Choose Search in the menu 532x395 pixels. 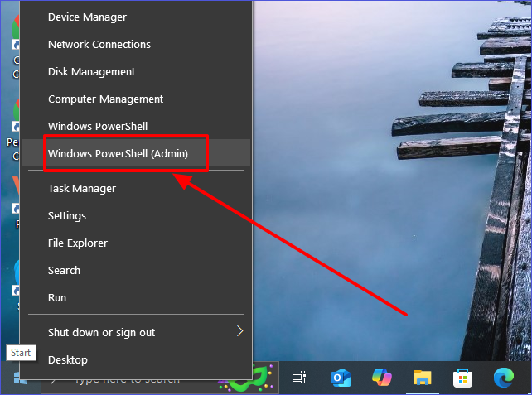[136, 270]
